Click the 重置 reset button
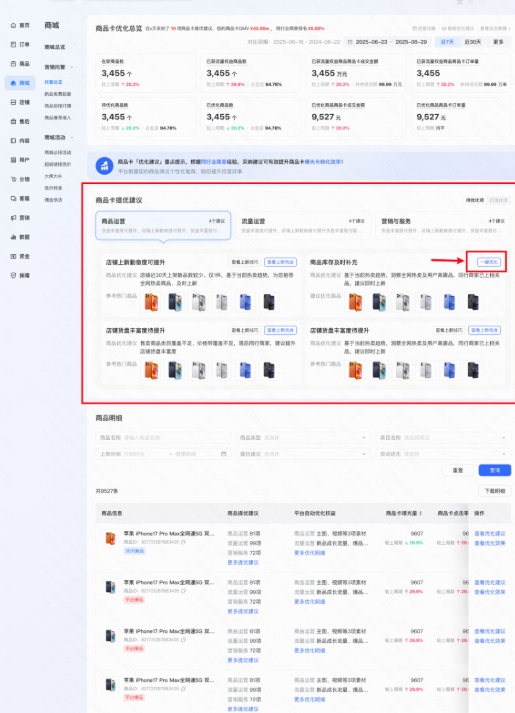Screen dimensions: 515x713 click(x=458, y=470)
